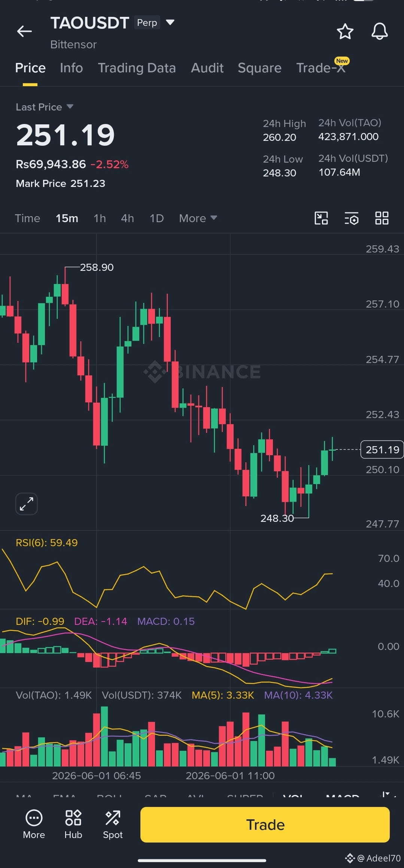Screen dimensions: 404x868
Task: Tap the Mark Price 251.23 text
Action: coord(61,183)
